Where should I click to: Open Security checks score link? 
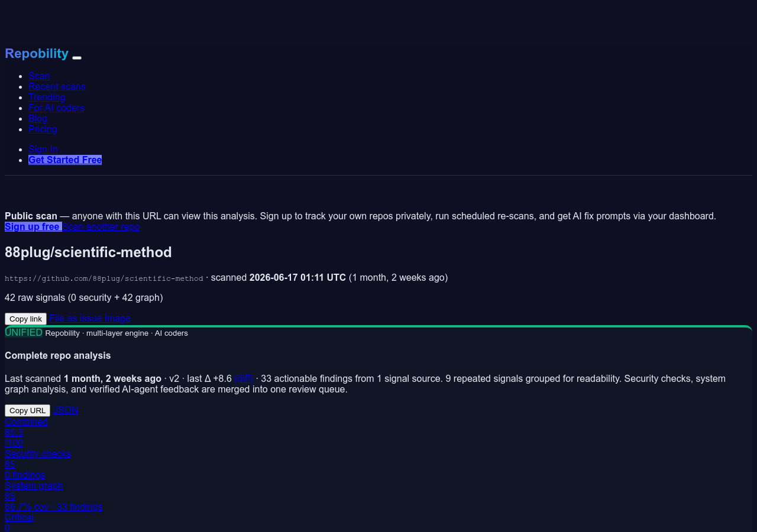38,453
